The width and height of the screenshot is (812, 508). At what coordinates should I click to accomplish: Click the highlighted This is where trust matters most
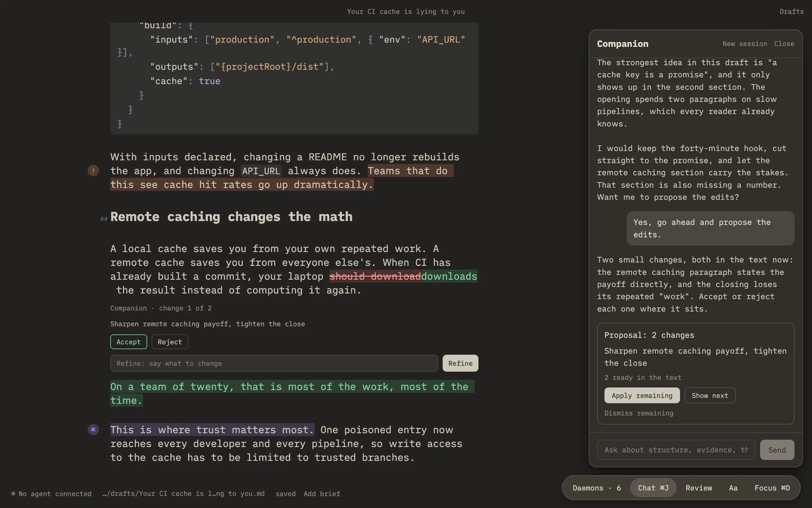click(212, 430)
